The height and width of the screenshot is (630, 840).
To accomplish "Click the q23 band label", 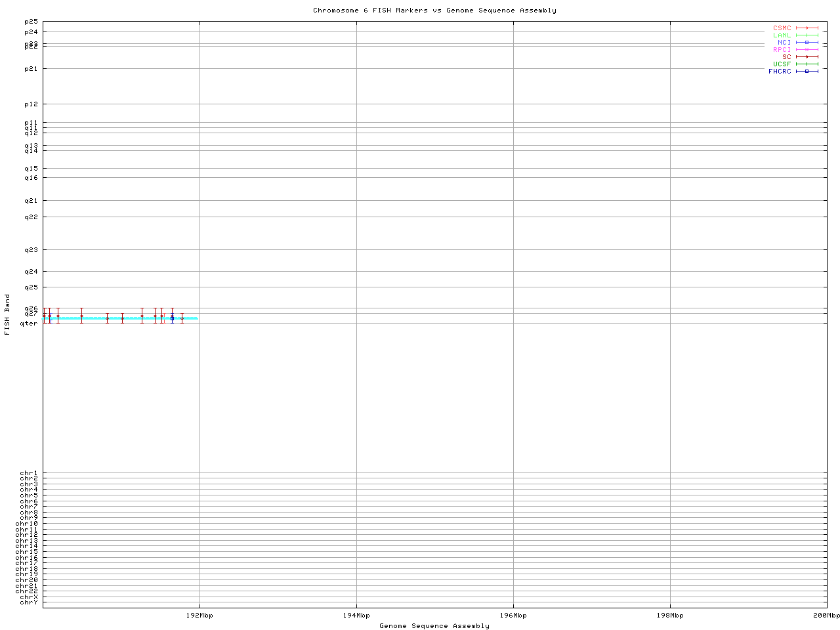I will point(31,250).
